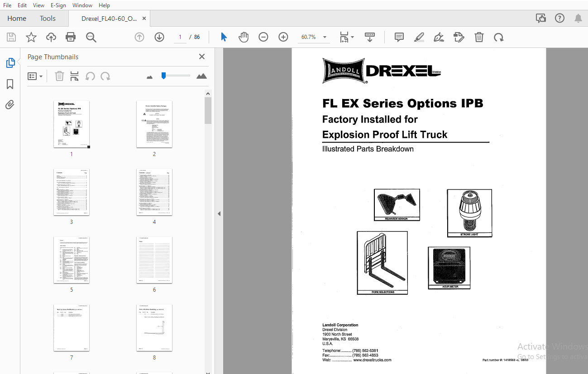
Task: Click the edit PDF tool icon
Action: pos(459,37)
